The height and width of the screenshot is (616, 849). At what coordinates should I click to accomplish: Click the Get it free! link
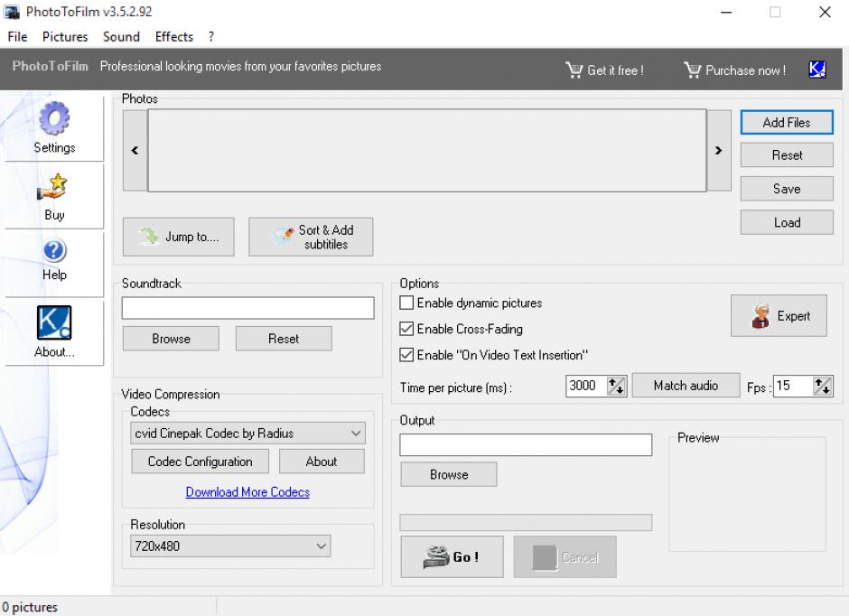click(616, 70)
